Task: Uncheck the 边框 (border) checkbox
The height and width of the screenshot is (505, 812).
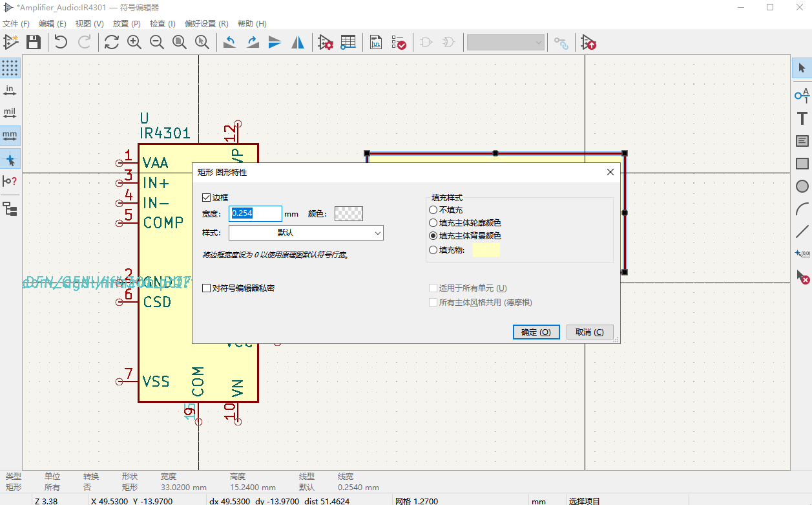Action: pyautogui.click(x=205, y=197)
